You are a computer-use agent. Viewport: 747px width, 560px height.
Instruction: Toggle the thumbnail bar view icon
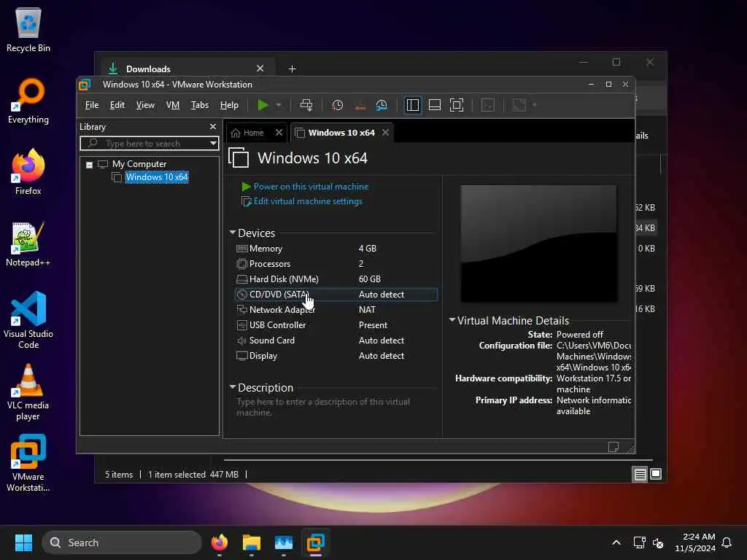(x=435, y=105)
